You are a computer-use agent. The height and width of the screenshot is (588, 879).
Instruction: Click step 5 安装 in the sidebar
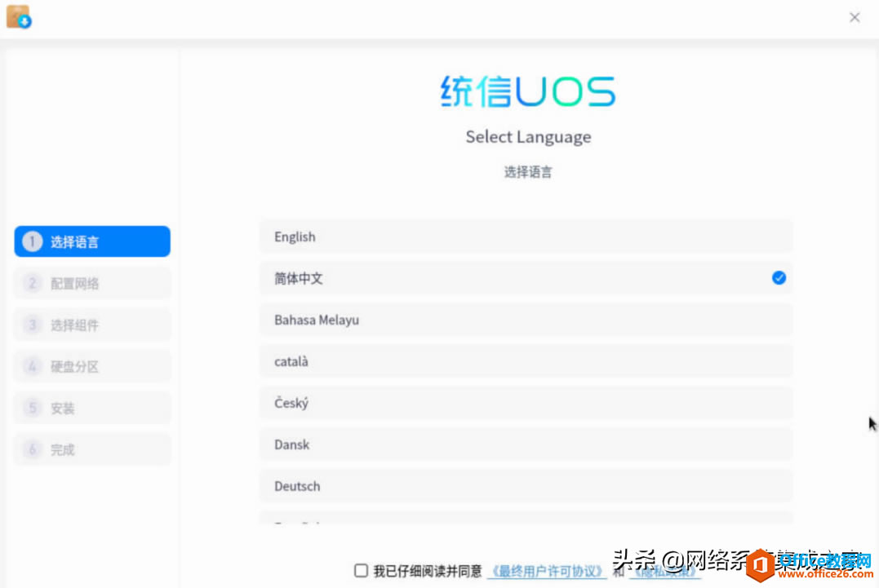tap(92, 408)
